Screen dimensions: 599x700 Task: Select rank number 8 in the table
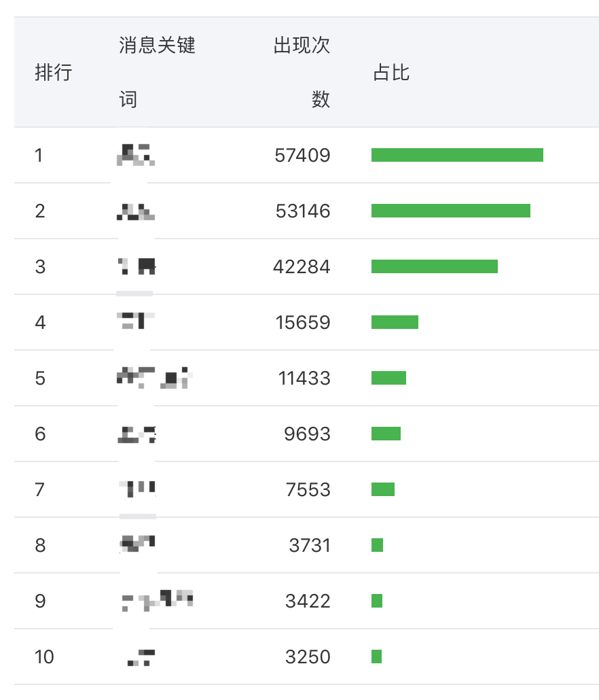40,546
